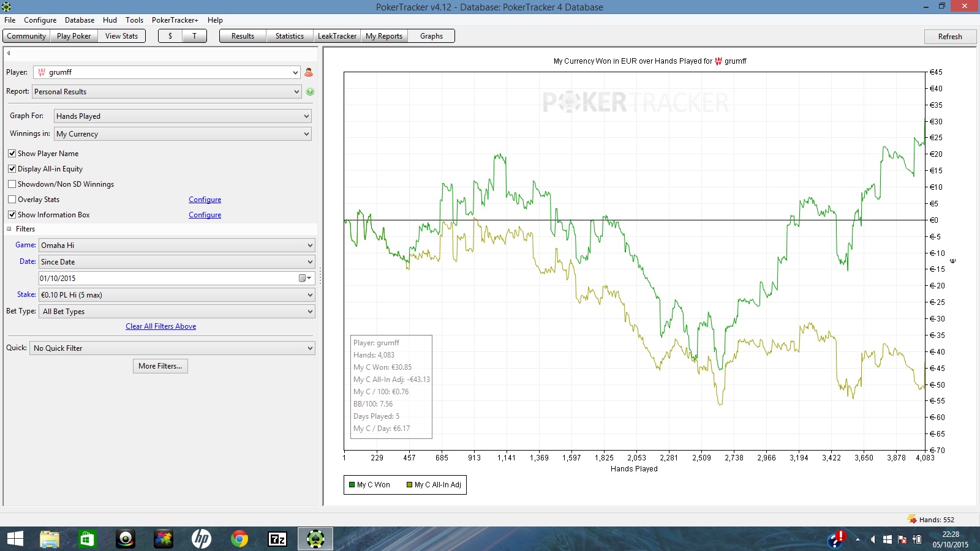Open the Player dropdown showing grumff
The width and height of the screenshot is (980, 551).
tap(167, 72)
